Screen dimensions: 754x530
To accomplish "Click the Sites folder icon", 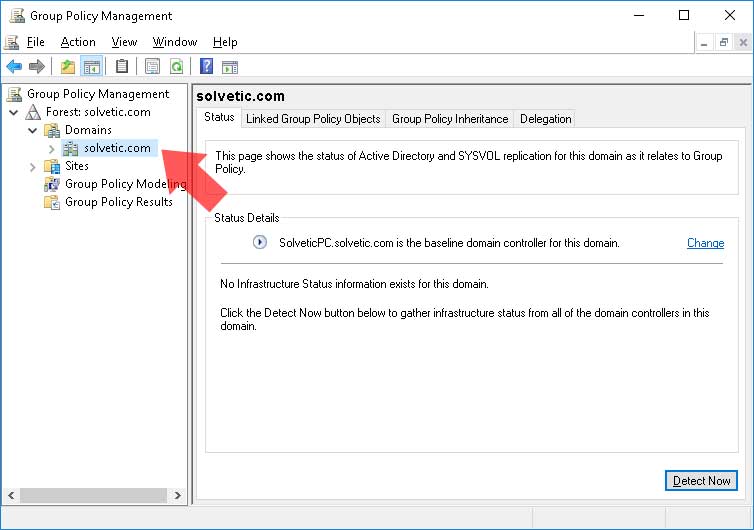I will [x=52, y=166].
